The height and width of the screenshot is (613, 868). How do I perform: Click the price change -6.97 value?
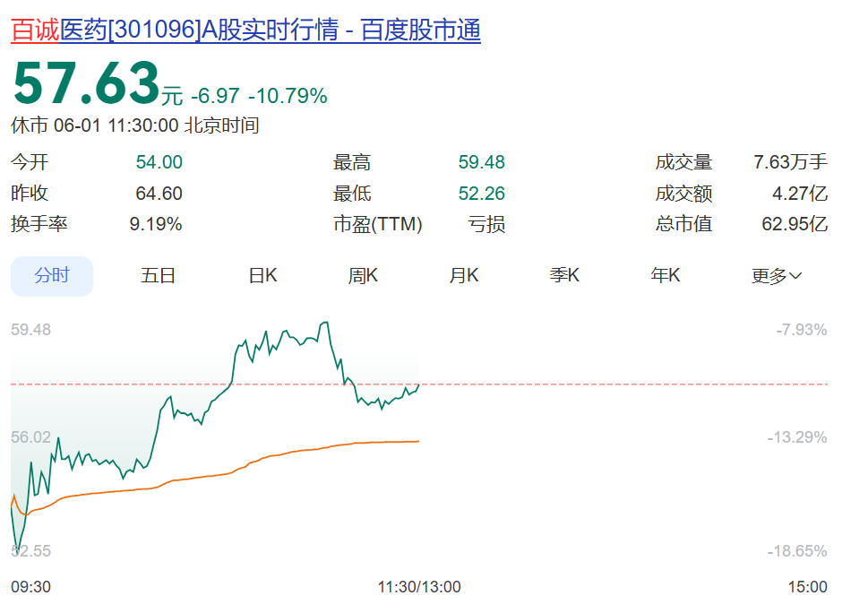click(215, 96)
